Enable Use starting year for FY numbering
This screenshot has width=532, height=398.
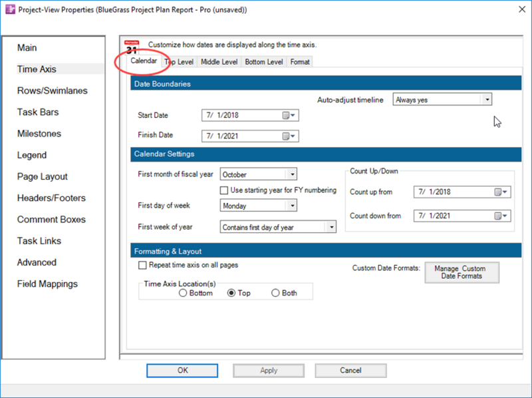(224, 190)
